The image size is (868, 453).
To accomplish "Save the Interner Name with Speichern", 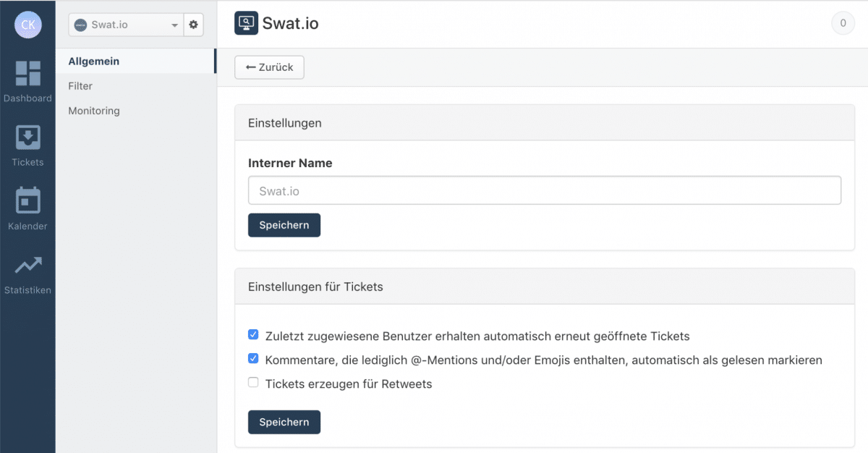I will [x=284, y=225].
